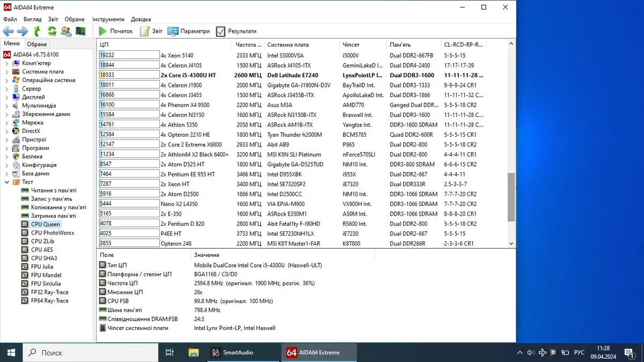Image resolution: width=644 pixels, height=362 pixels.
Task: Open Параметры settings from the toolbar
Action: [x=189, y=31]
